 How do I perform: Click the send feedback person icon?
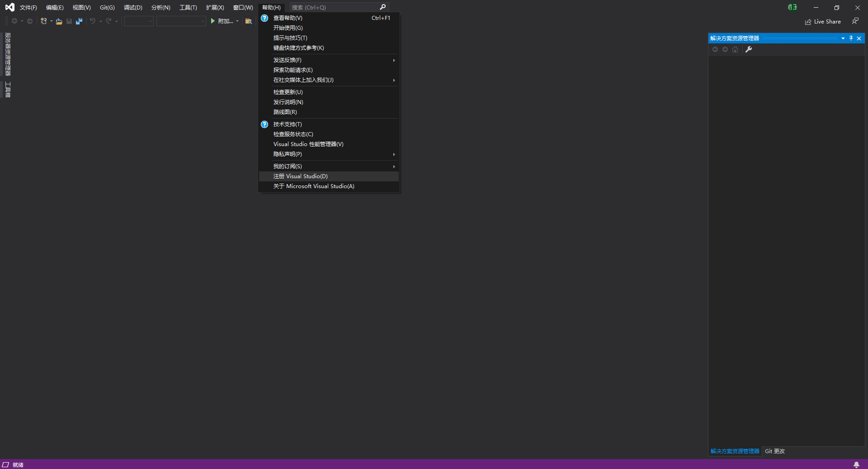855,21
